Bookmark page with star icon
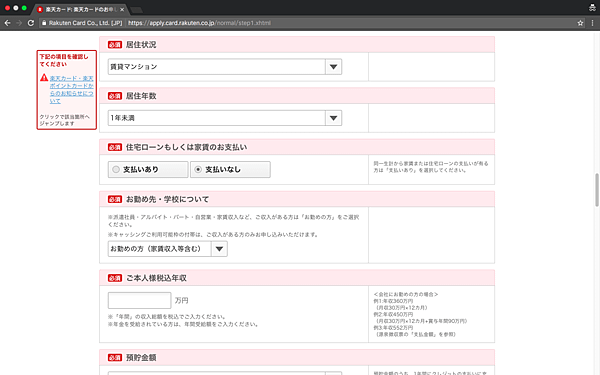Screen dimensions: 600x375 580,23
